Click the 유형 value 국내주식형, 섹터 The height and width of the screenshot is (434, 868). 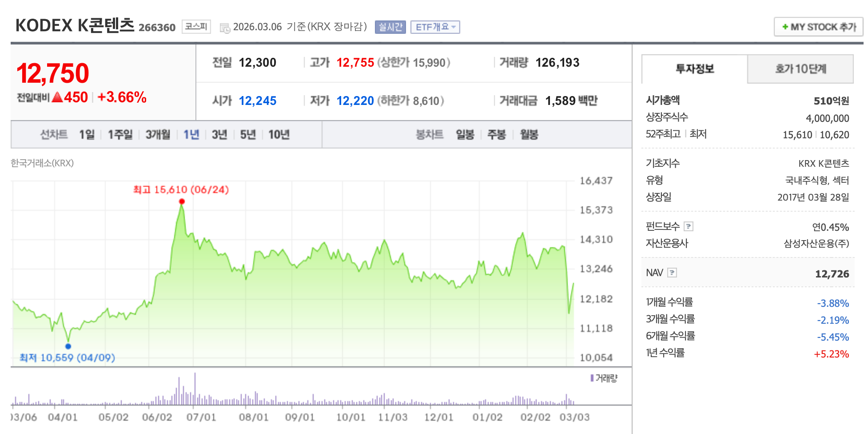[x=817, y=180]
